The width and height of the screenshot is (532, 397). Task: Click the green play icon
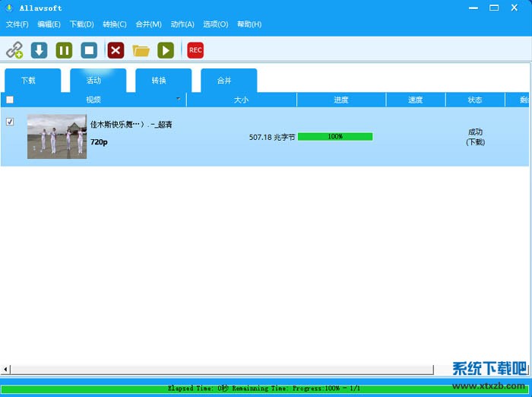click(x=166, y=51)
